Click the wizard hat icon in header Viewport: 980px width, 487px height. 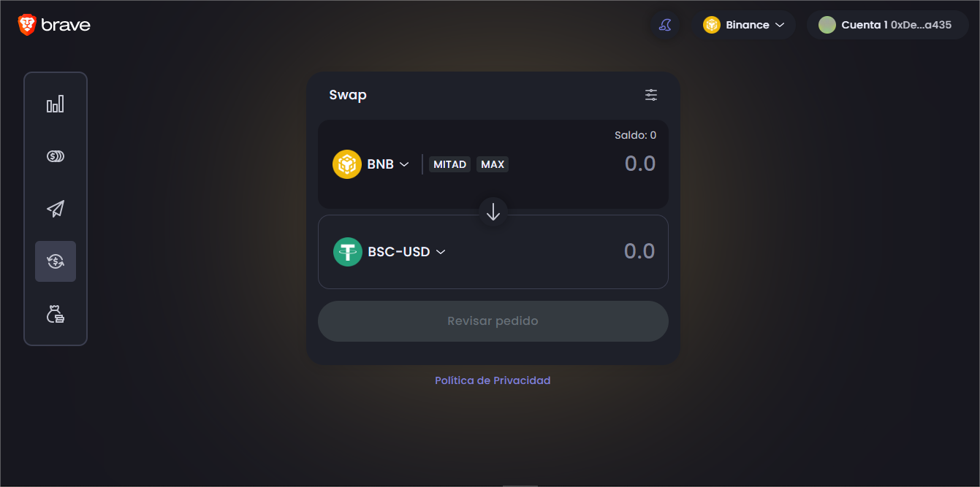665,25
